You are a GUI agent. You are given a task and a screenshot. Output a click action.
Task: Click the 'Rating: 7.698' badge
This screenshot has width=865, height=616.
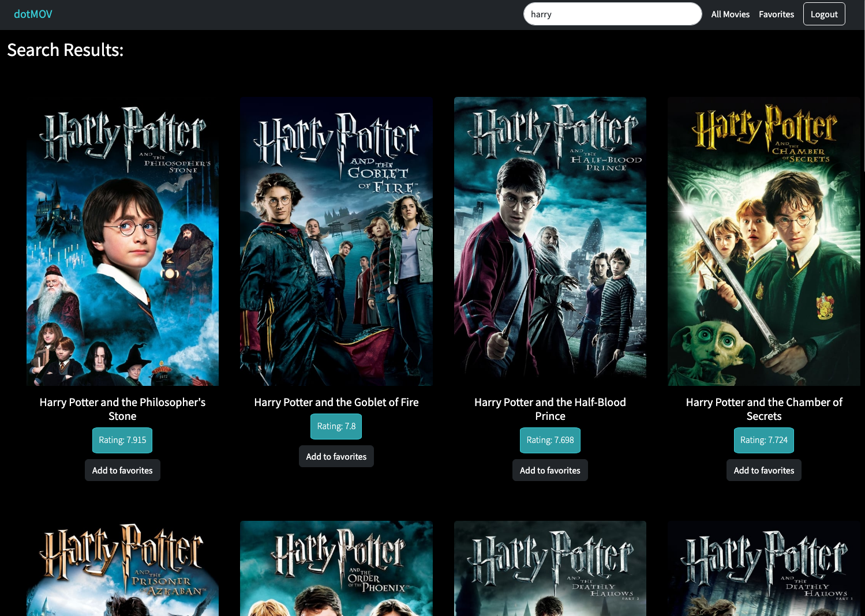pyautogui.click(x=550, y=440)
